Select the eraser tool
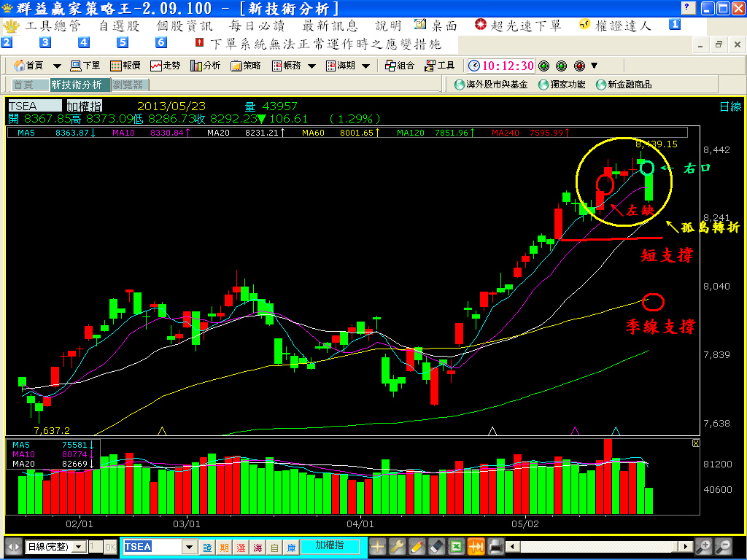This screenshot has height=560, width=747. (x=436, y=547)
